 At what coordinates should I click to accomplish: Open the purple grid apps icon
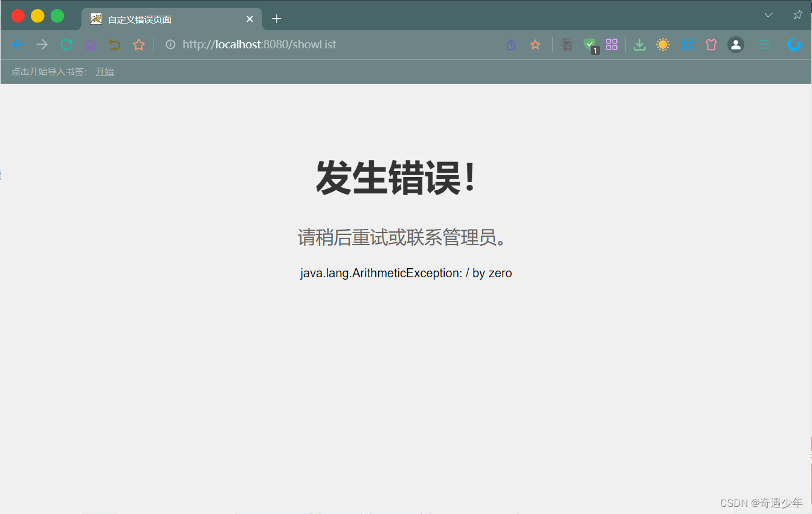pos(612,45)
